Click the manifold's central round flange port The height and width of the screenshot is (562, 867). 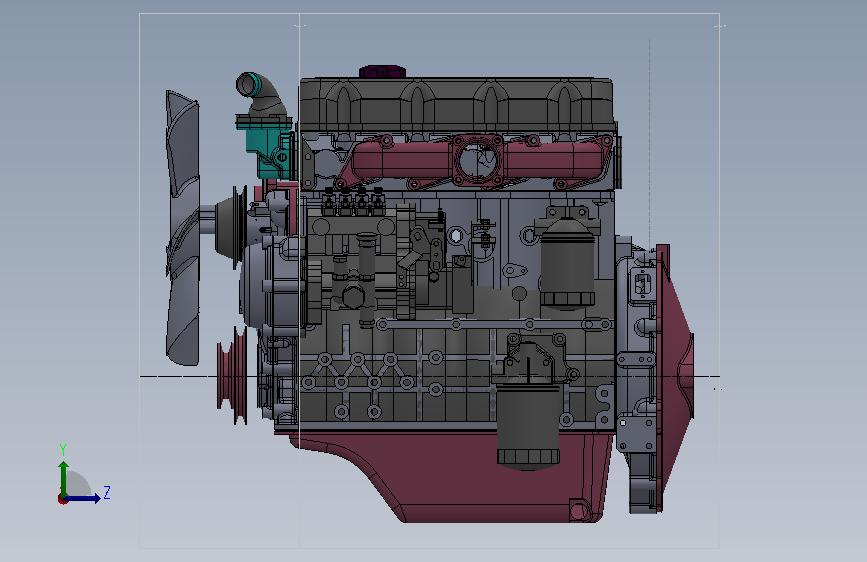point(479,160)
